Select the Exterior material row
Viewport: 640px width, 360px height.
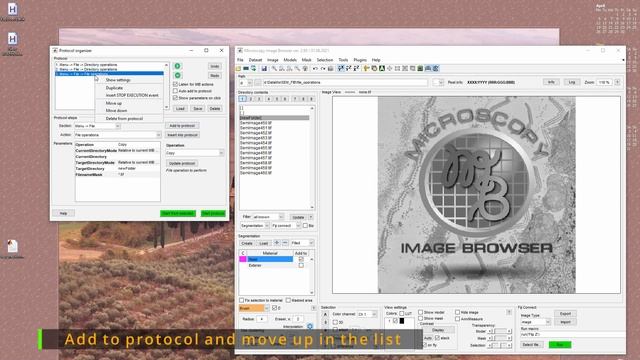coord(270,265)
